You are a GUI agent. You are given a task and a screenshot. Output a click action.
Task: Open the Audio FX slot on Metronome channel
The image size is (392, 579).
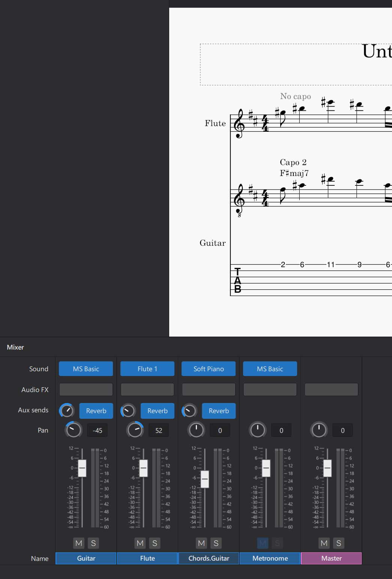click(x=270, y=389)
